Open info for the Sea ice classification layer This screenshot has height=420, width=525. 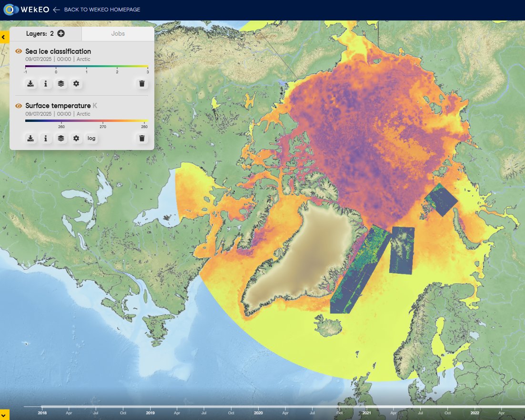[45, 84]
